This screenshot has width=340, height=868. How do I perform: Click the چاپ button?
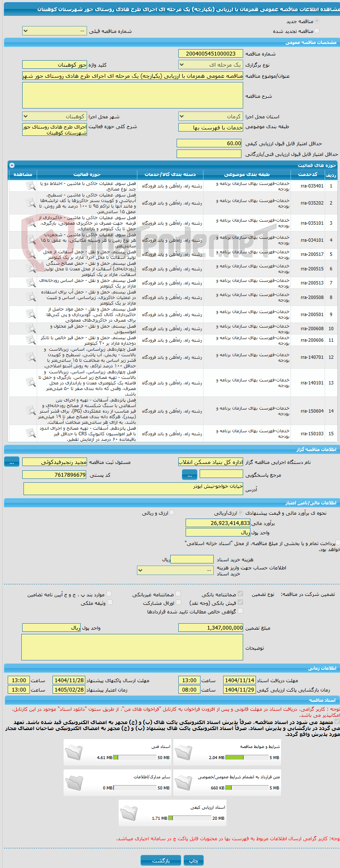194,860
